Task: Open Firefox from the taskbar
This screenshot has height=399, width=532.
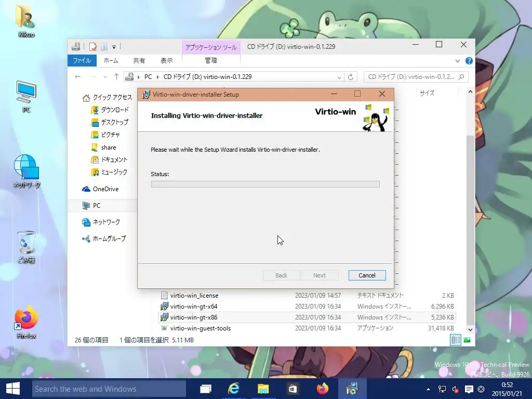Action: (x=322, y=389)
